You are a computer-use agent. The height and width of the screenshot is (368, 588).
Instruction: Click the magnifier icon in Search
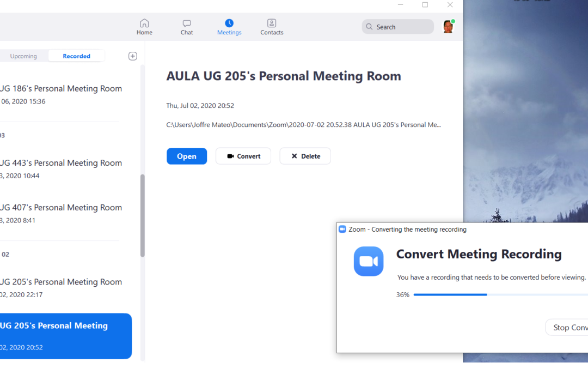click(369, 27)
